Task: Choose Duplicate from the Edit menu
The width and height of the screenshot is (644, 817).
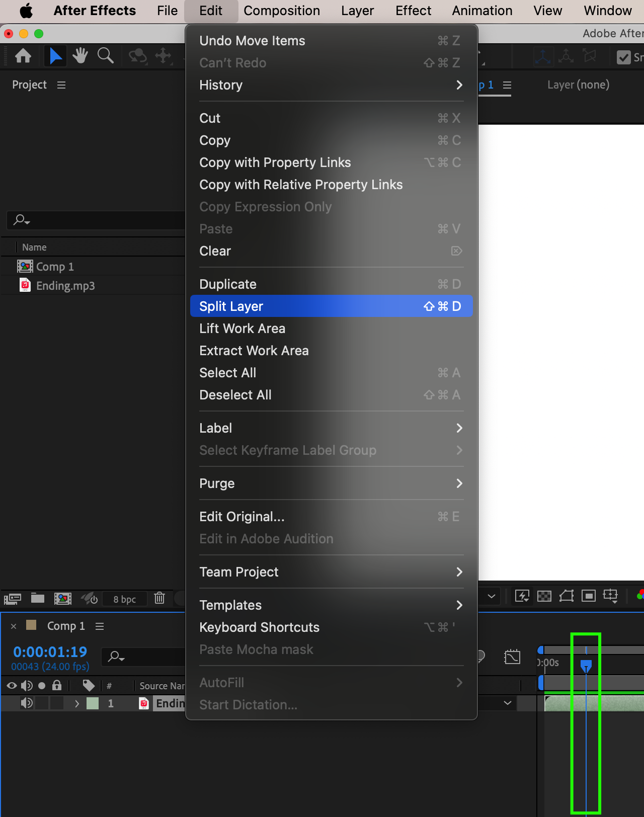Action: (x=331, y=284)
